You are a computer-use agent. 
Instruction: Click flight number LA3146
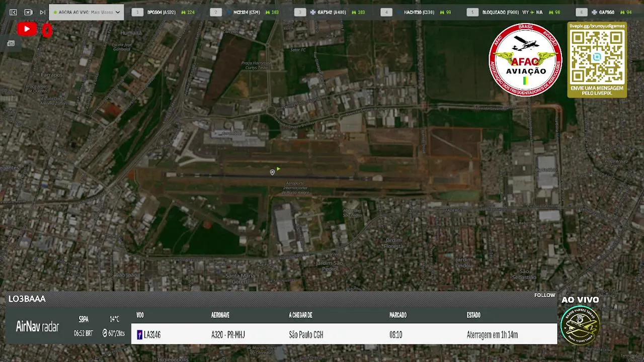tap(152, 335)
